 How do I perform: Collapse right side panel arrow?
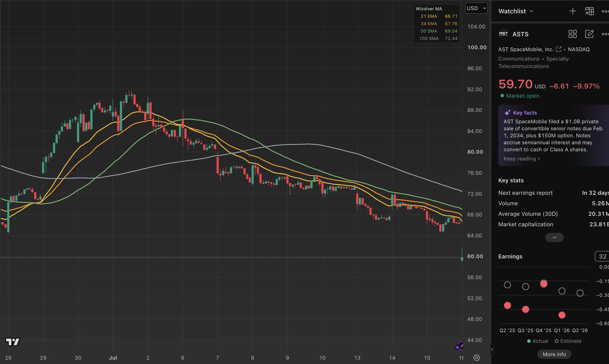tap(492, 349)
